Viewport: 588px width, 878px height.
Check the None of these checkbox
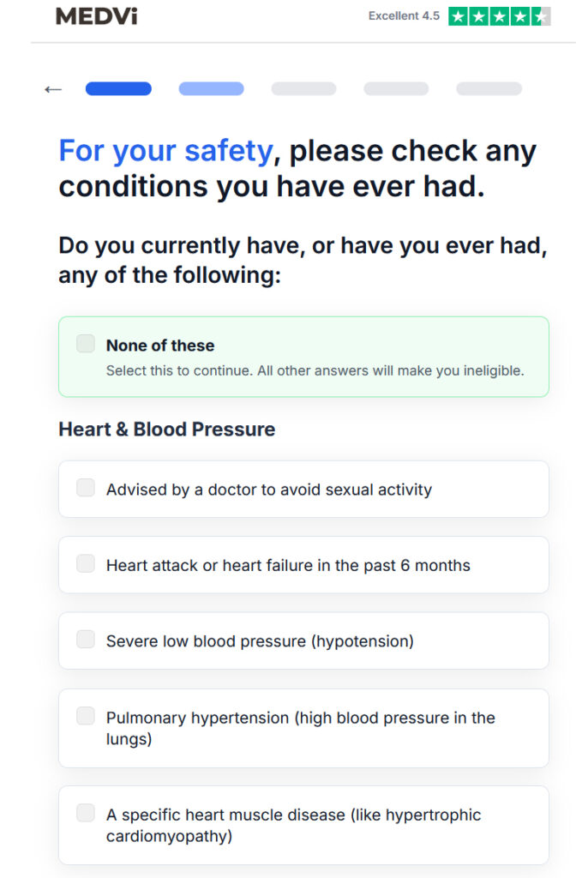point(86,343)
